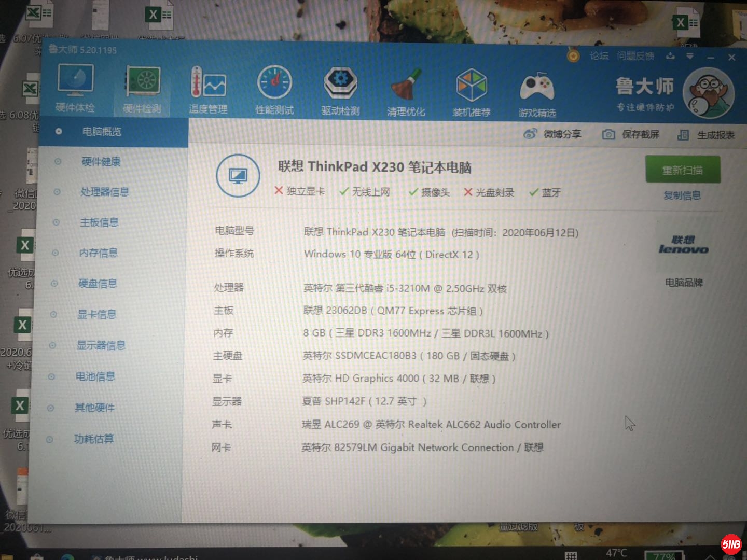This screenshot has height=560, width=747.
Task: Switch to 处理器信息 in the sidebar
Action: click(x=104, y=192)
